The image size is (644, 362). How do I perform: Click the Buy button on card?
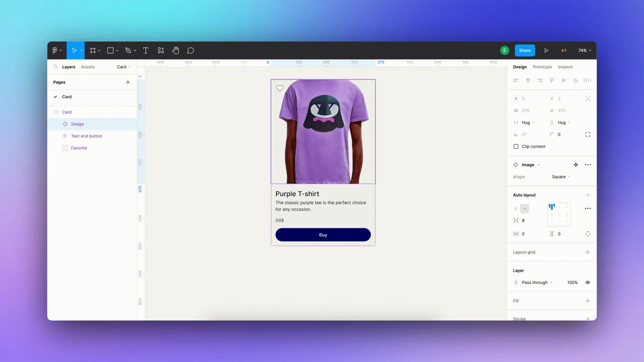(323, 235)
